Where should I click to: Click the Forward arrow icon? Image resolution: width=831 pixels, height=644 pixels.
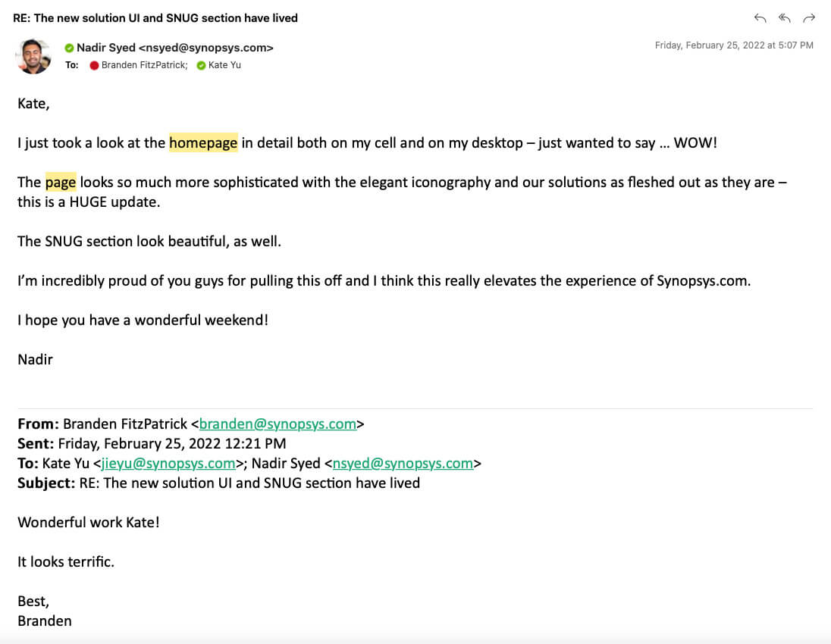click(809, 18)
